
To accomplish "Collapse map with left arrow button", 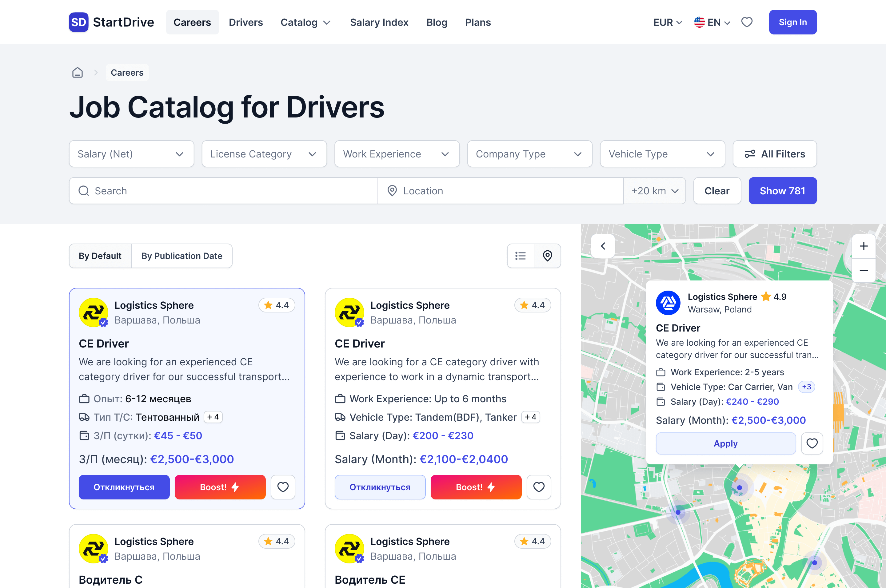I will tap(603, 246).
